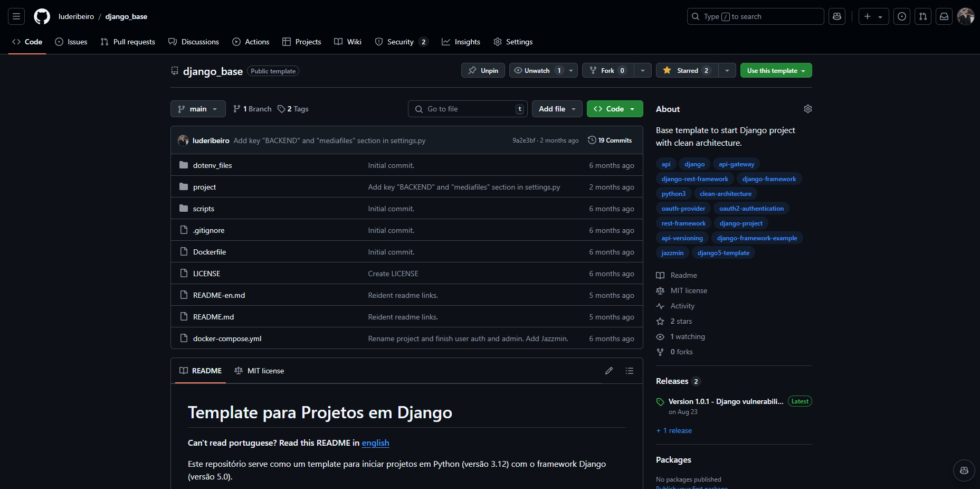980x489 pixels.
Task: Edit README with pencil icon
Action: (609, 371)
